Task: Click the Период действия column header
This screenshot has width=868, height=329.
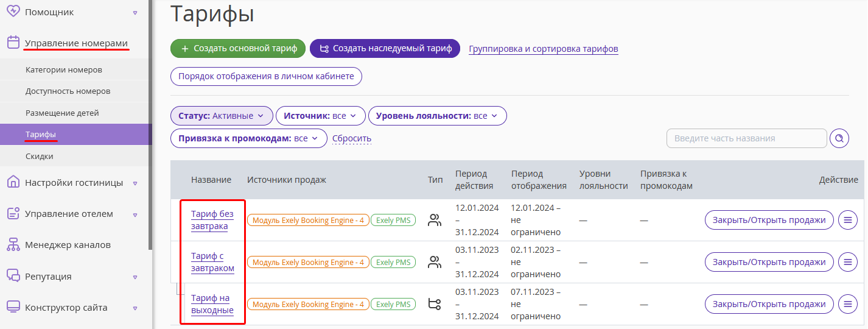Action: [x=474, y=180]
